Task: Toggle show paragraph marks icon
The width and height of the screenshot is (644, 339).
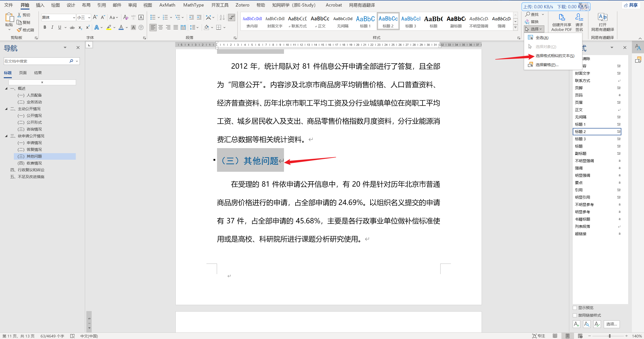Action: [x=231, y=17]
